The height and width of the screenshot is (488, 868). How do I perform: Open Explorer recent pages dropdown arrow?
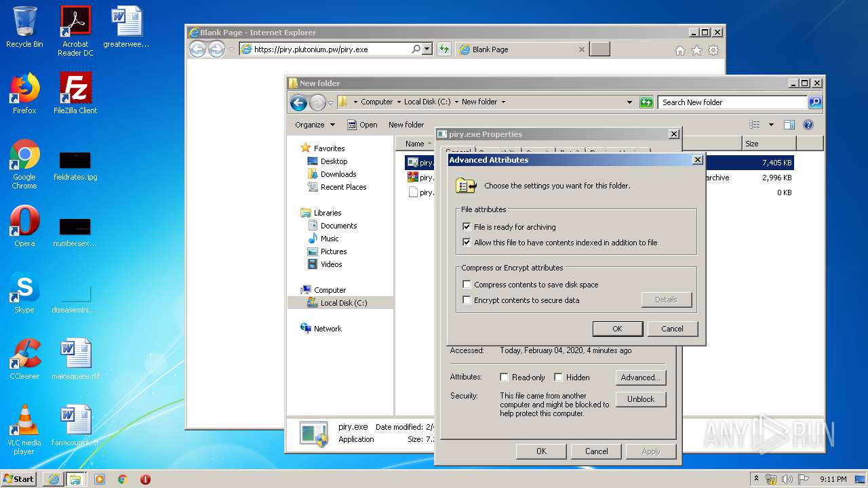(x=330, y=103)
